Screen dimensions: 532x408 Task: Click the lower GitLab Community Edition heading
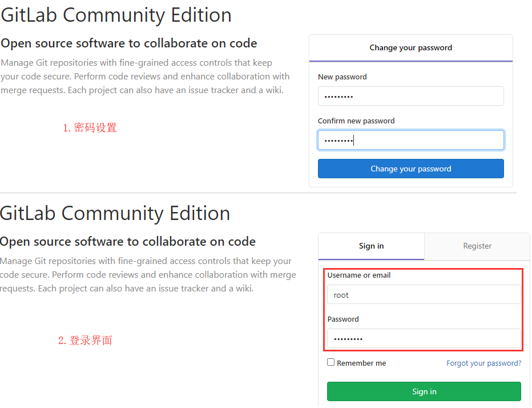tap(115, 213)
